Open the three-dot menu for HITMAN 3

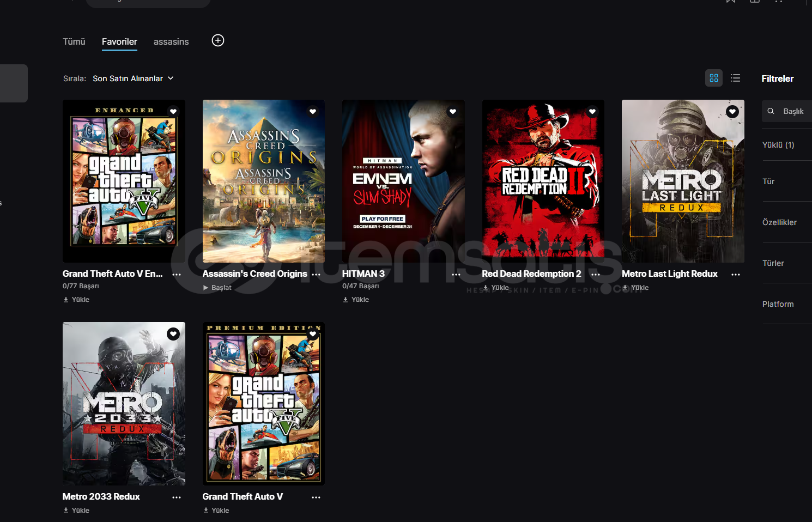point(456,275)
